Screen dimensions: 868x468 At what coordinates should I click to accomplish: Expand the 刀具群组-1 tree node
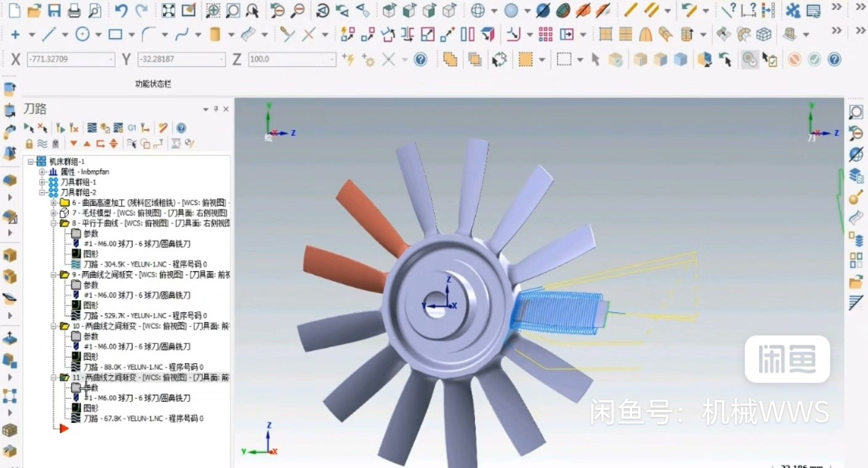coord(42,183)
